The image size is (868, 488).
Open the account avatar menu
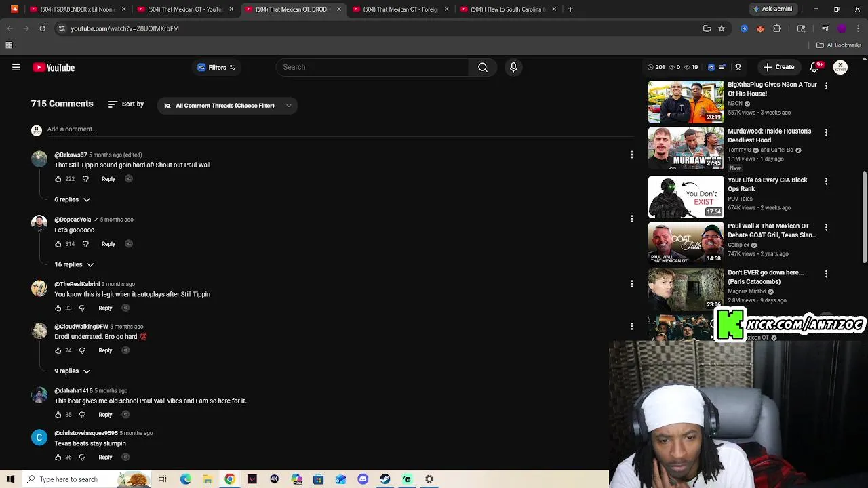(x=840, y=67)
